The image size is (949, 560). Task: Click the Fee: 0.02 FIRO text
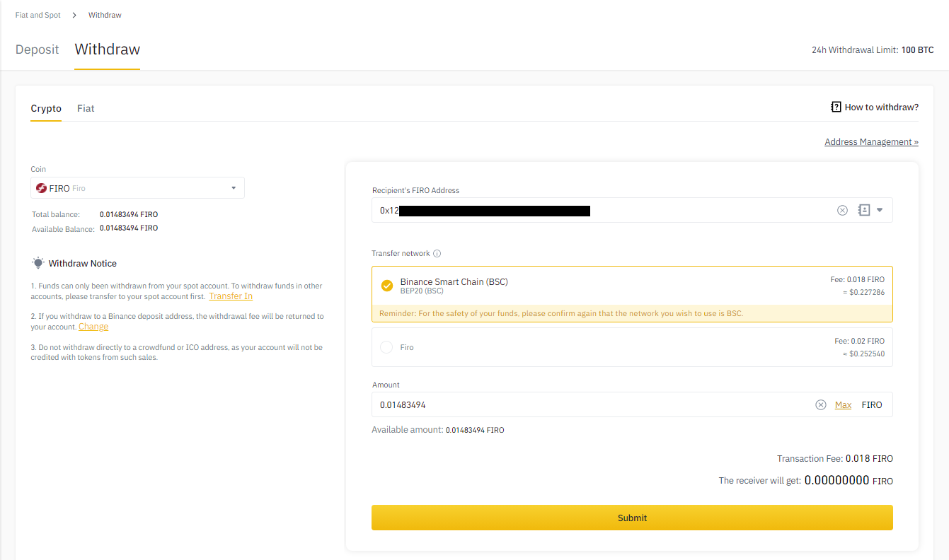tap(859, 341)
